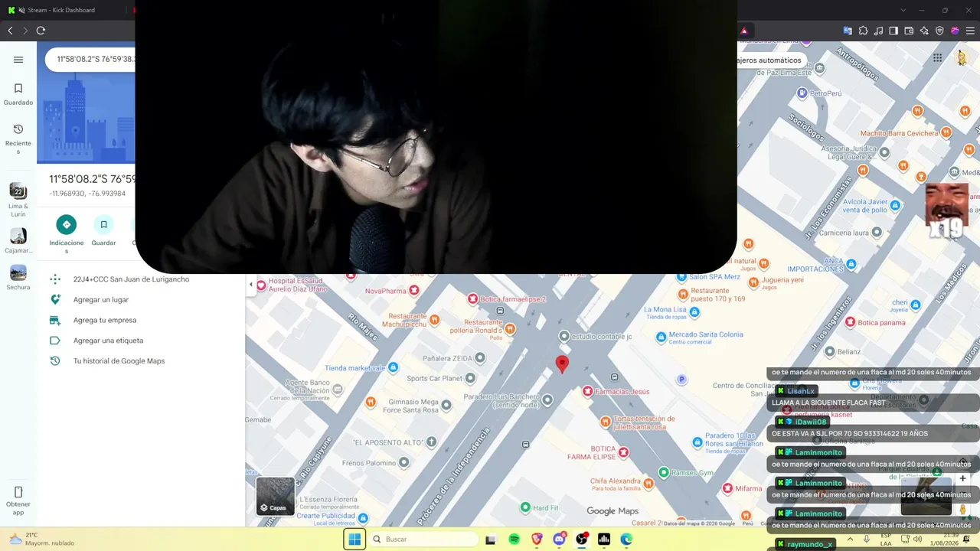
Task: Click the Restaurante polleria Ronald's marker
Action: point(510,328)
